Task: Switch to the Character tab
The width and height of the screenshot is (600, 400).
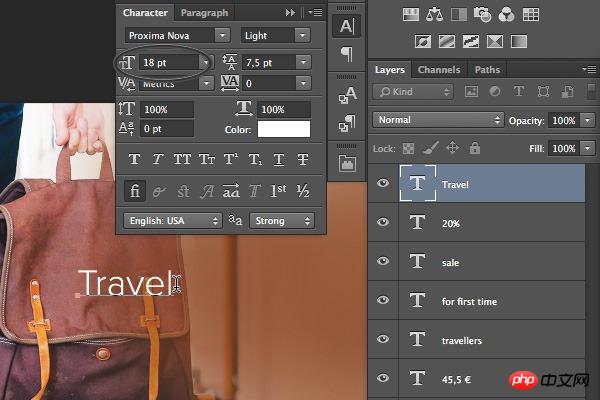Action: click(145, 13)
